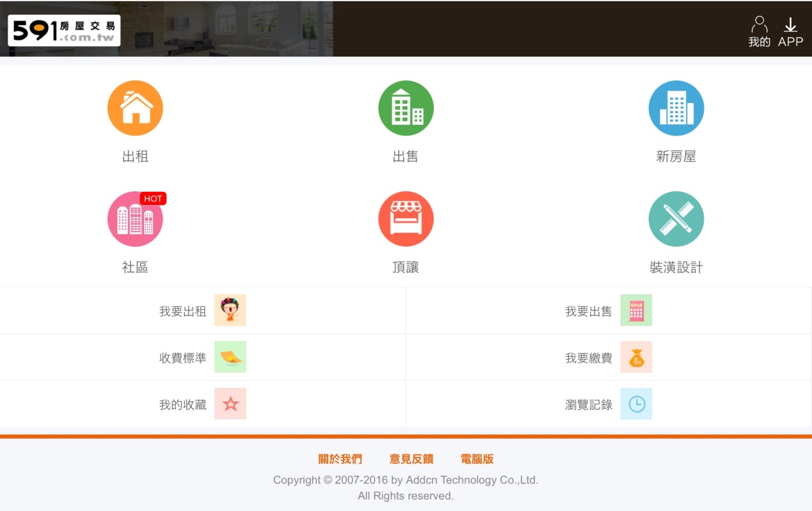Switch to 電腦版 desktop version link
This screenshot has width=812, height=511.
tap(477, 459)
